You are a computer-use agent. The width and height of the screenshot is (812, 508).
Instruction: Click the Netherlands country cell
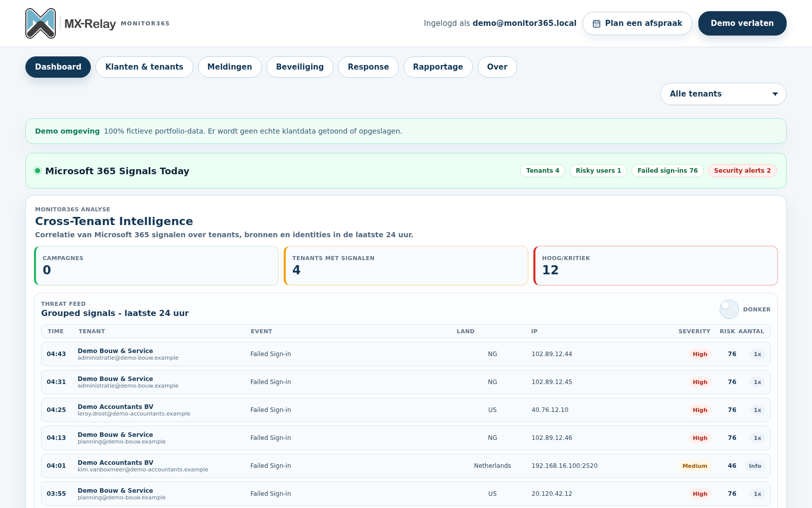point(492,466)
